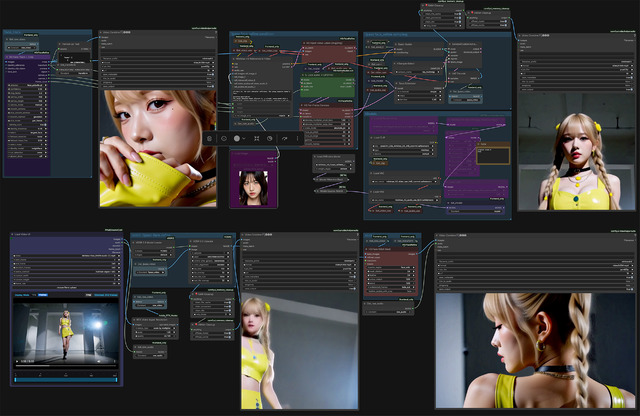Open the video player's three-dot menu
640x416 pixels.
[x=114, y=361]
